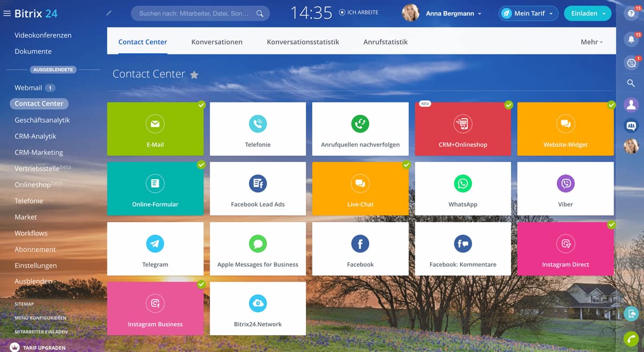Image resolution: width=644 pixels, height=352 pixels.
Task: Click the Apple Messages for Business icon
Action: tap(258, 244)
